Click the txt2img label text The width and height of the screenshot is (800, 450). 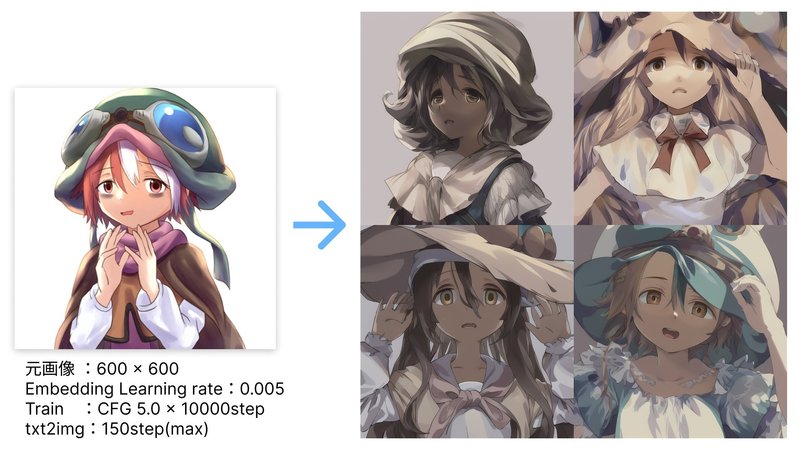pos(55,429)
